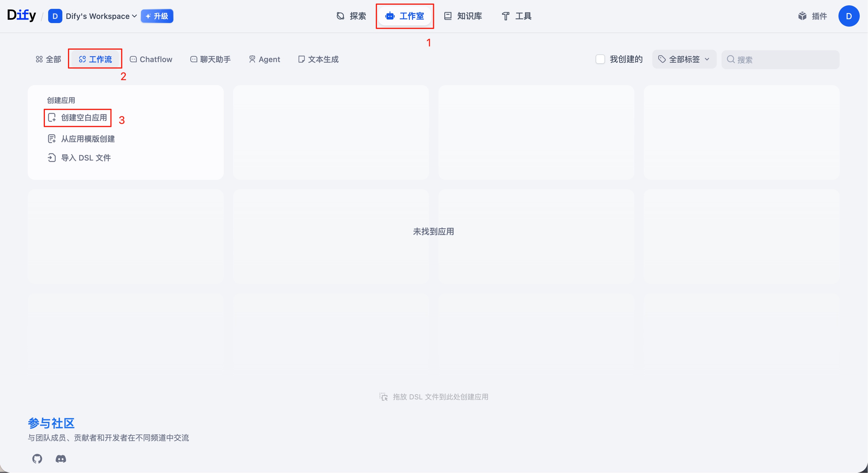
Task: Open the 知识库 section icon
Action: [448, 16]
